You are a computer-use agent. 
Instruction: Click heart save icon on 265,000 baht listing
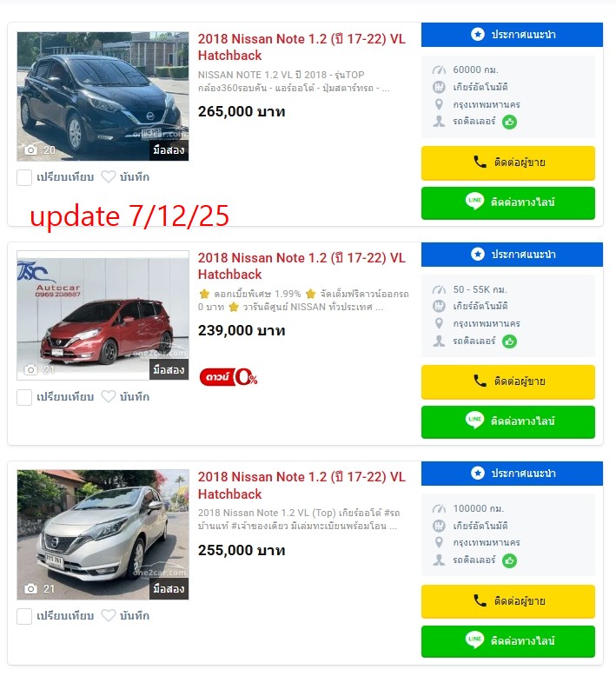(109, 176)
